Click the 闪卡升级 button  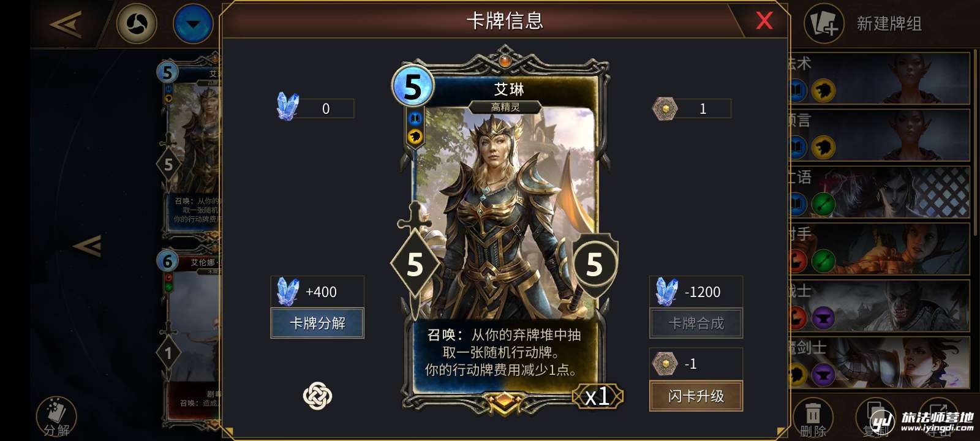coord(696,396)
